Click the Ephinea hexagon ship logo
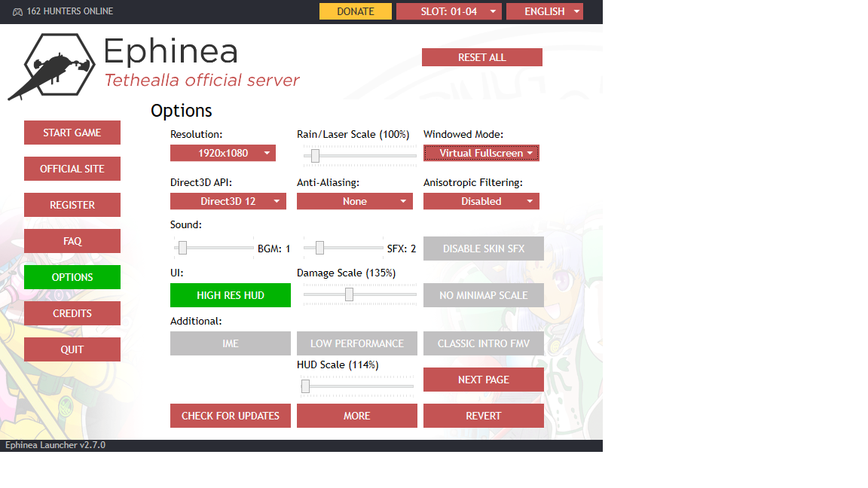The image size is (868, 488). [51, 66]
